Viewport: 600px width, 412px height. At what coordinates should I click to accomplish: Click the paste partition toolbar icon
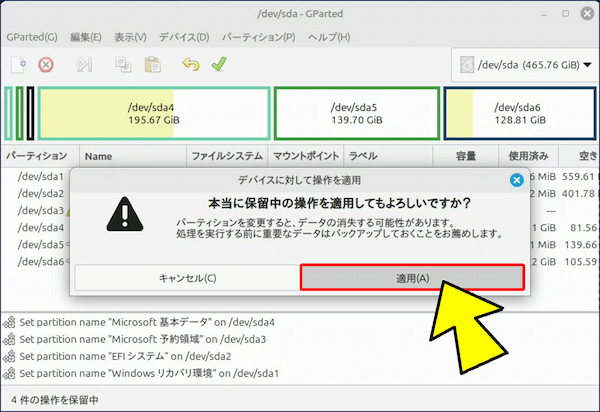click(x=152, y=65)
